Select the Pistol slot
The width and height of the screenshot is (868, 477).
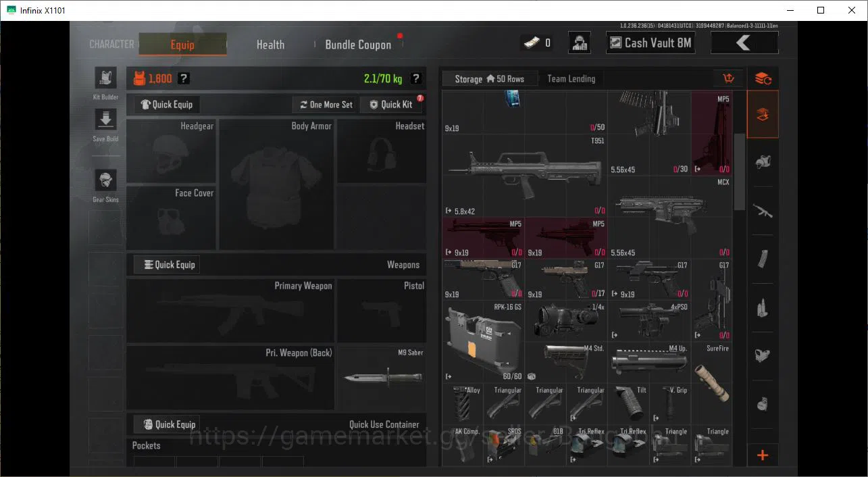(x=382, y=311)
